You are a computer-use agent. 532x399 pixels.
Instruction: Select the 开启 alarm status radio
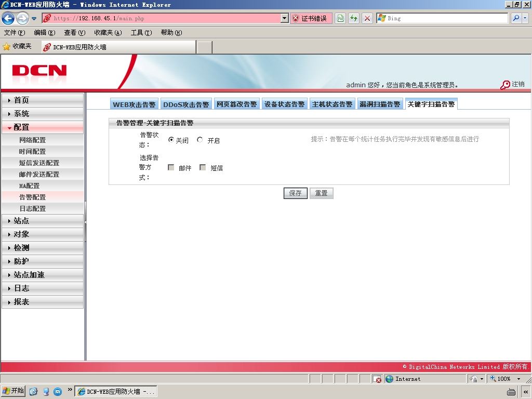[x=200, y=140]
